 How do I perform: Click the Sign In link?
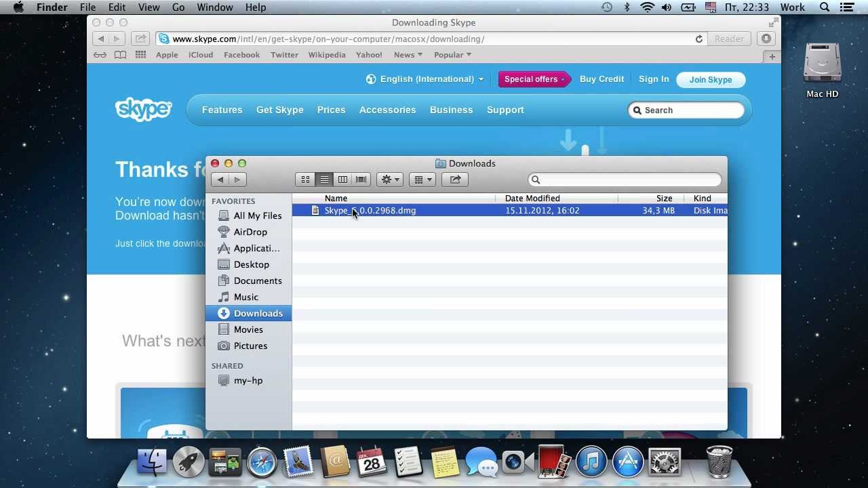(654, 79)
